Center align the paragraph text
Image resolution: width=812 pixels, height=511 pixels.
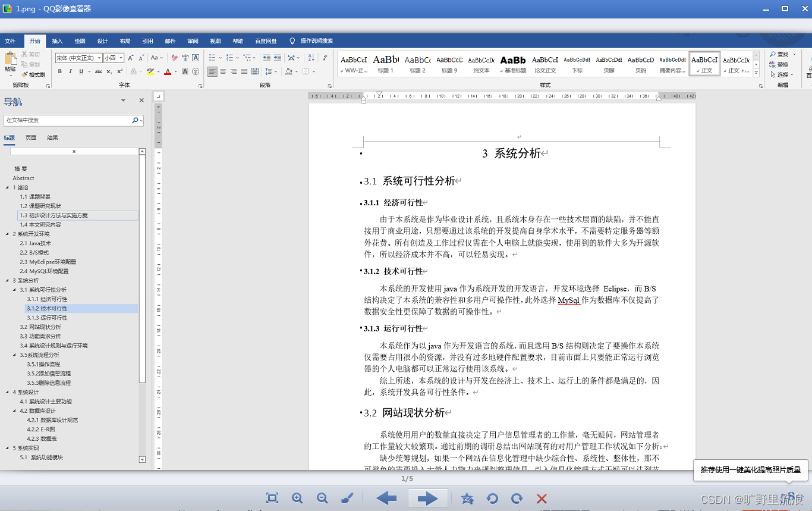[222, 71]
